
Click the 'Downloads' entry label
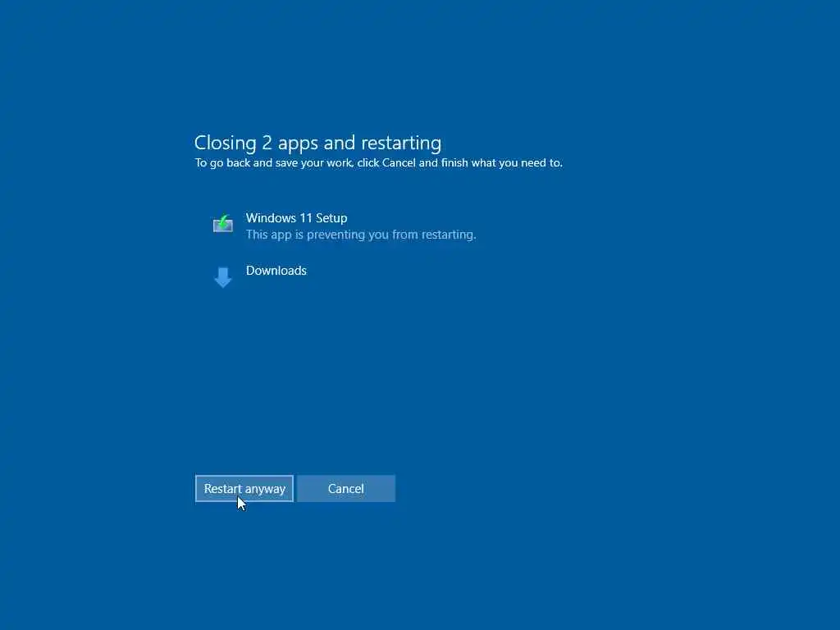tap(276, 271)
